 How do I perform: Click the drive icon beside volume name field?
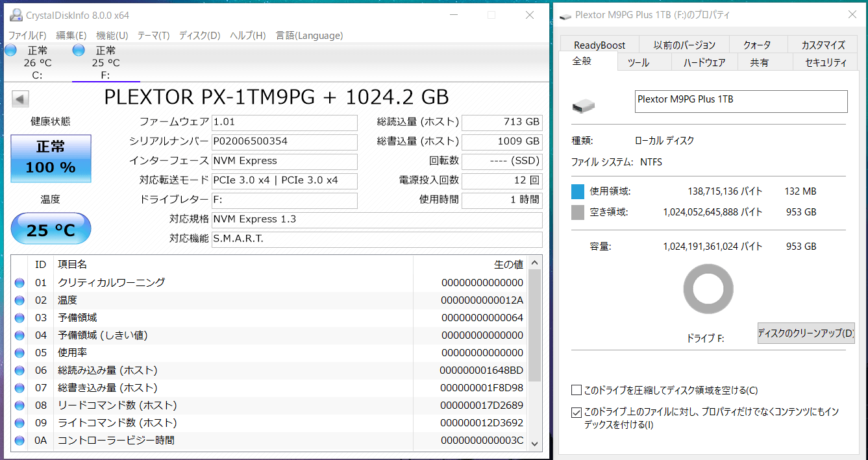(583, 105)
